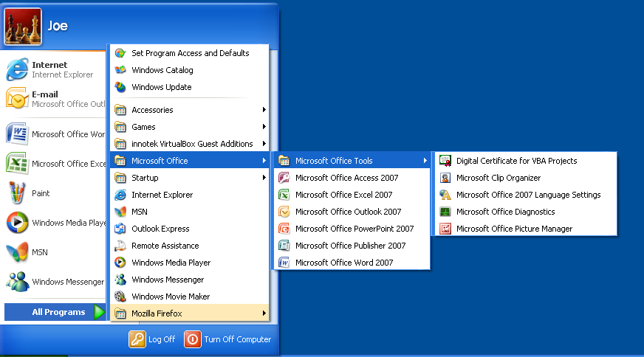This screenshot has height=357, width=644.
Task: Click Set Program Access and Defaults icon
Action: (120, 53)
